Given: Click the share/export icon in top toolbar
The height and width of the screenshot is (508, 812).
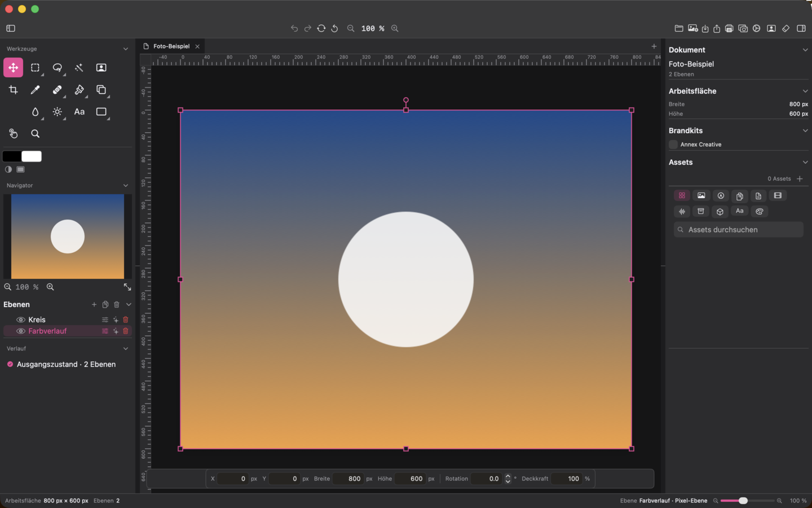Looking at the screenshot, I should click(717, 28).
